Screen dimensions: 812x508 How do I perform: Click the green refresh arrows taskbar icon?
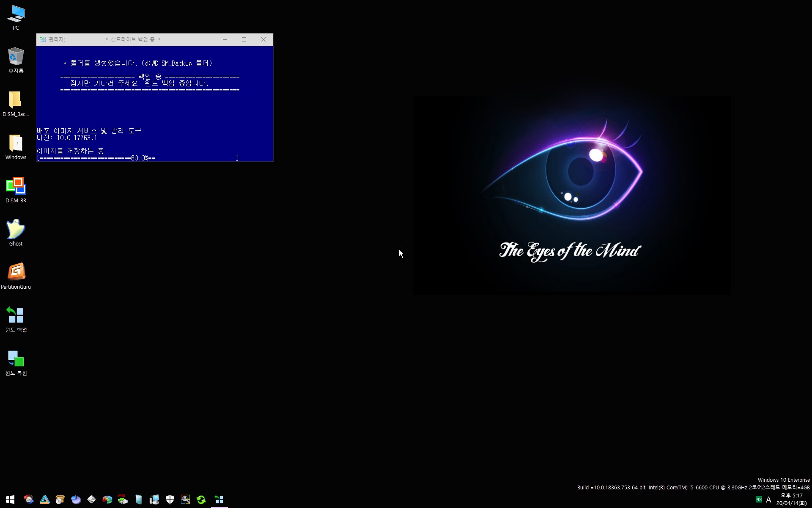point(201,500)
